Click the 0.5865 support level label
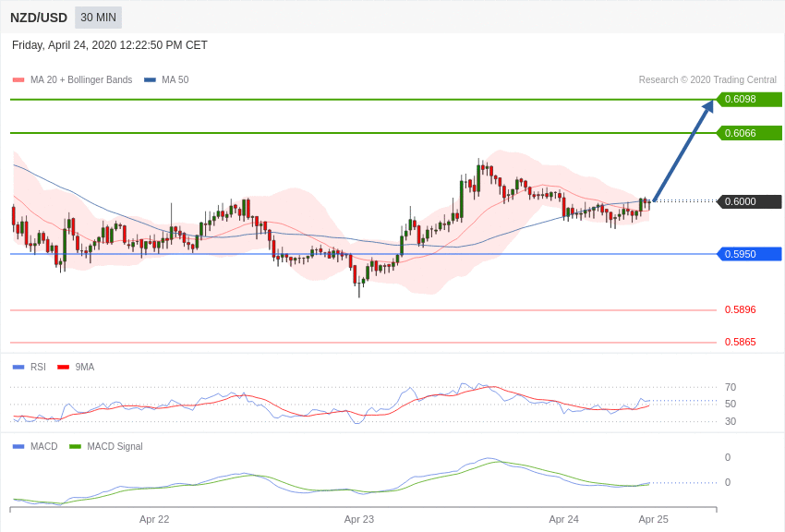This screenshot has width=785, height=532. (x=741, y=343)
